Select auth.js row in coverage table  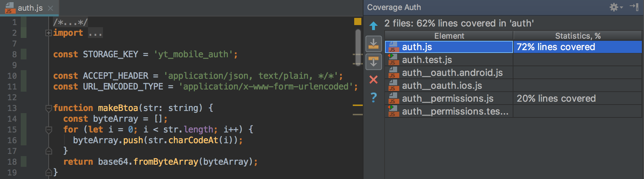pyautogui.click(x=513, y=47)
